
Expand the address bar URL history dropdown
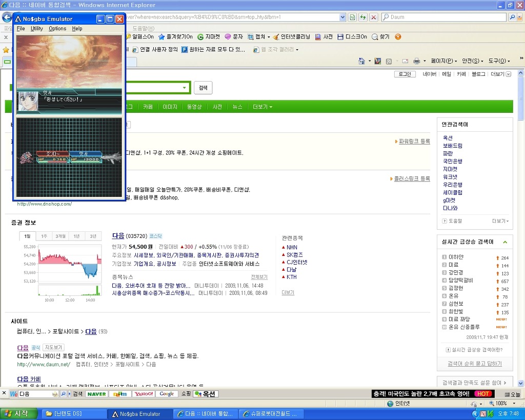(x=342, y=17)
